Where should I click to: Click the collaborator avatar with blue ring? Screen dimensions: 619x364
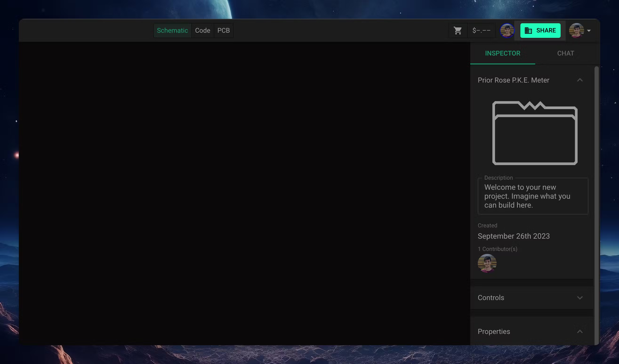click(507, 30)
